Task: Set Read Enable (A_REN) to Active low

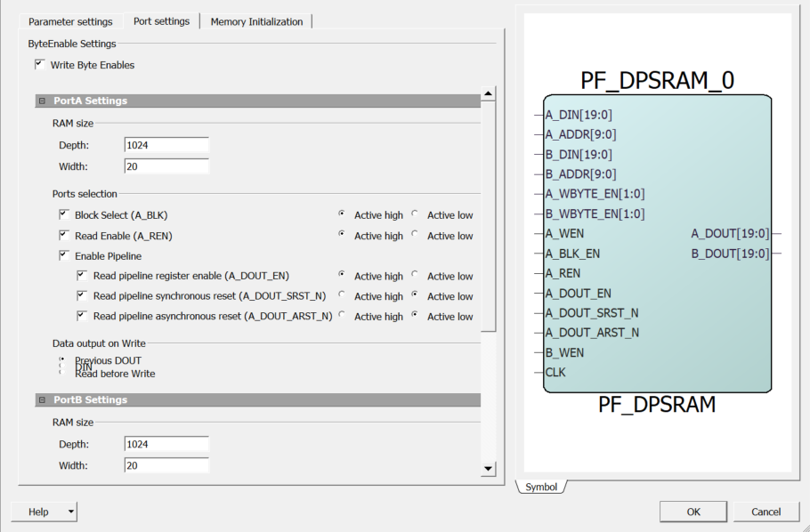Action: click(416, 235)
